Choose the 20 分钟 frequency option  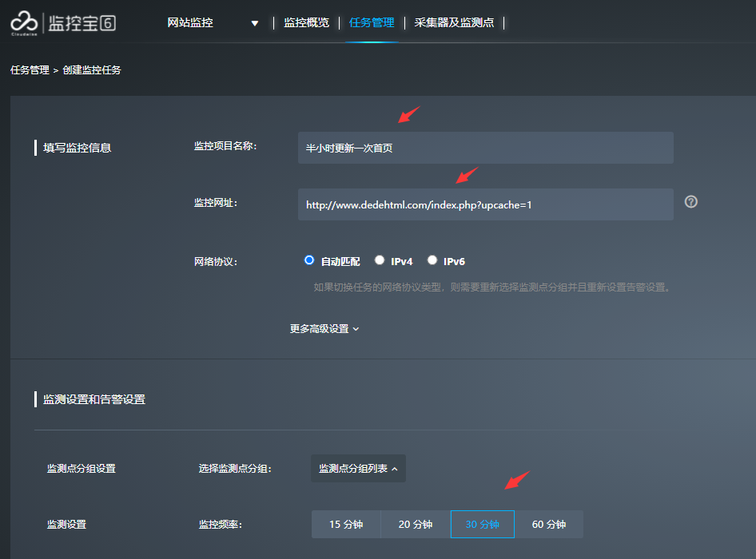(x=416, y=525)
